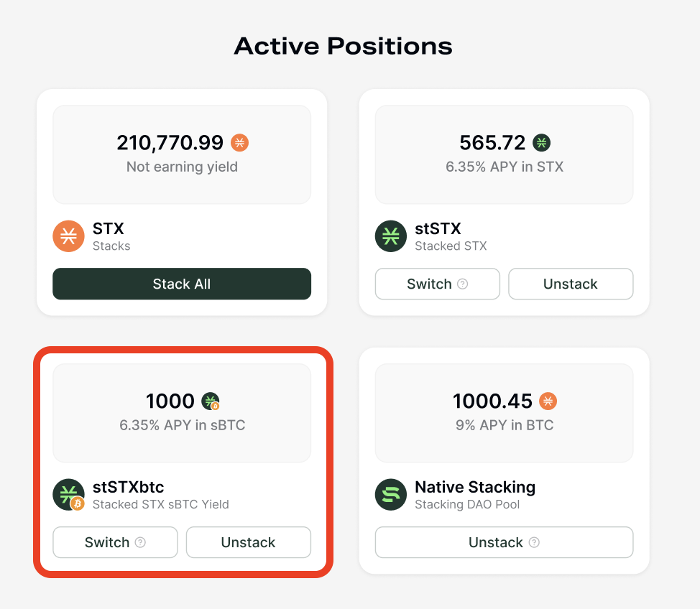Image resolution: width=700 pixels, height=609 pixels.
Task: Click small STX icon beside 1000.45
Action: [x=548, y=401]
